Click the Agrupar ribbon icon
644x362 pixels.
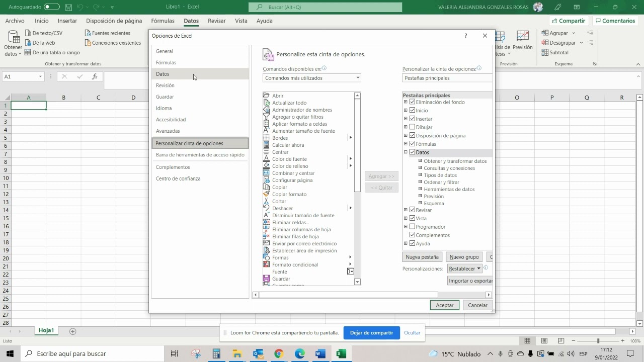545,33
